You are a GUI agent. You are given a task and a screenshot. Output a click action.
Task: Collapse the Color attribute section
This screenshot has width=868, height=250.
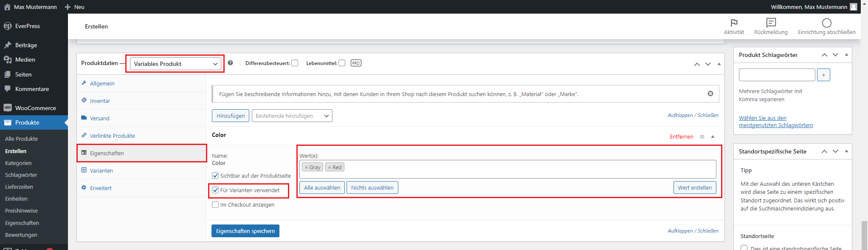click(713, 136)
